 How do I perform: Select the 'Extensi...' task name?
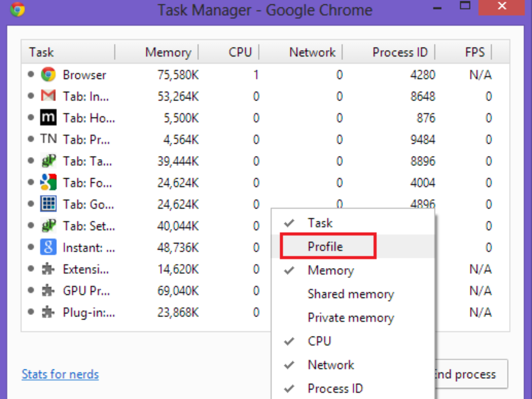click(x=86, y=270)
